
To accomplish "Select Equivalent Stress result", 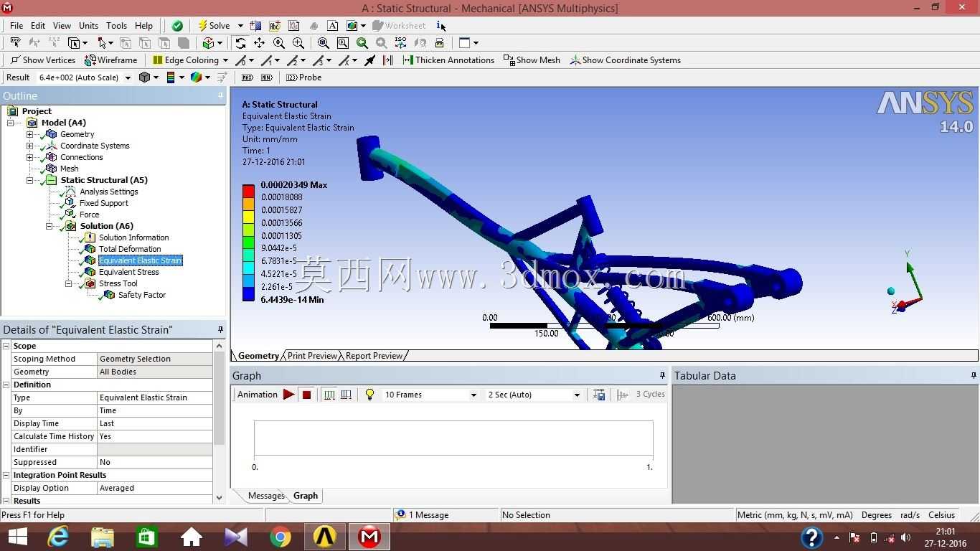I will 129,272.
